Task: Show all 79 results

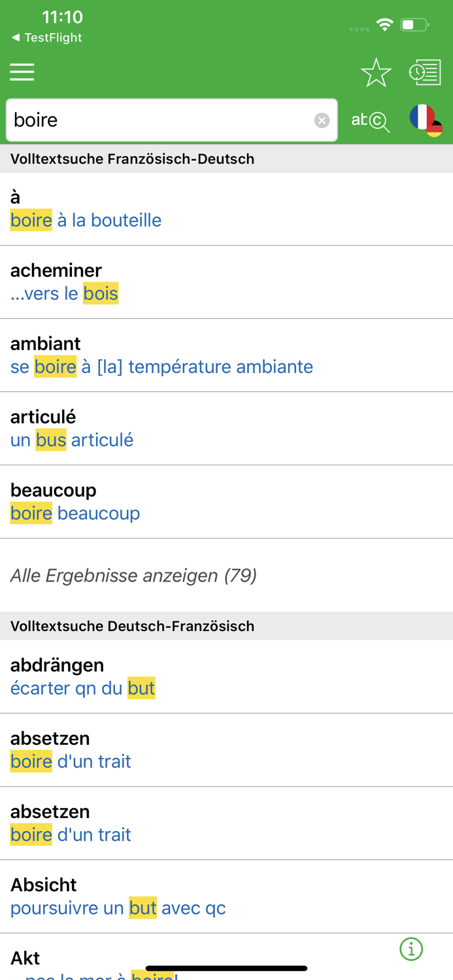Action: (x=133, y=576)
